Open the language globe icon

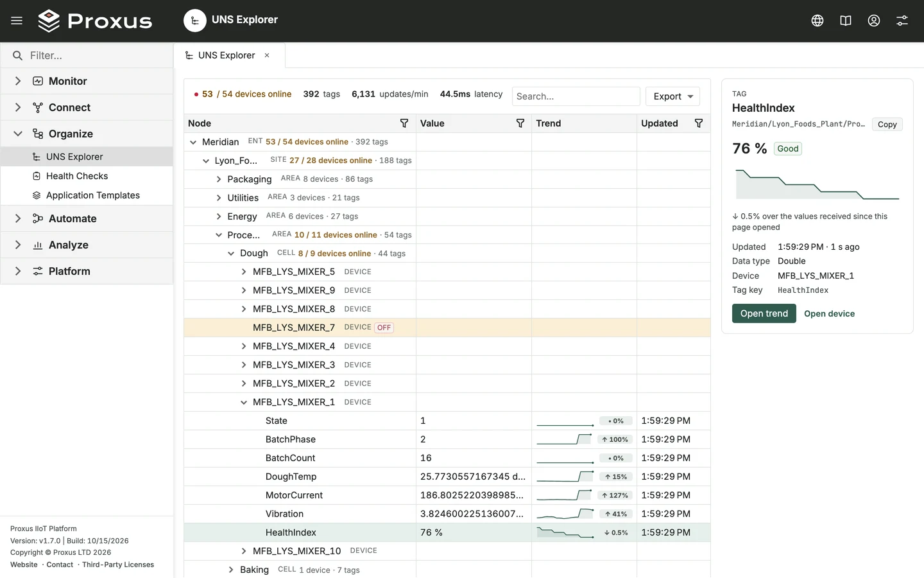pyautogui.click(x=817, y=21)
